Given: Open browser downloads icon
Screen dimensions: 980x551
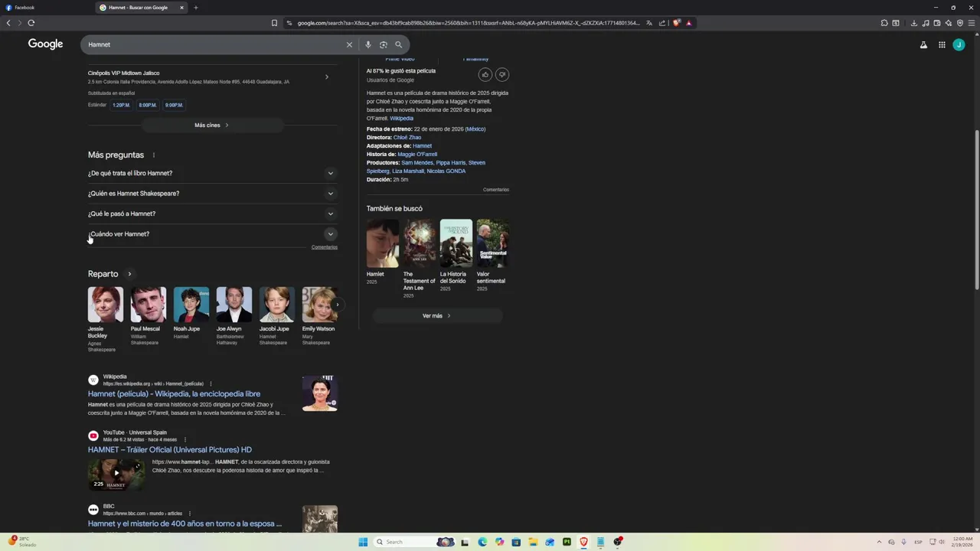Looking at the screenshot, I should point(914,23).
